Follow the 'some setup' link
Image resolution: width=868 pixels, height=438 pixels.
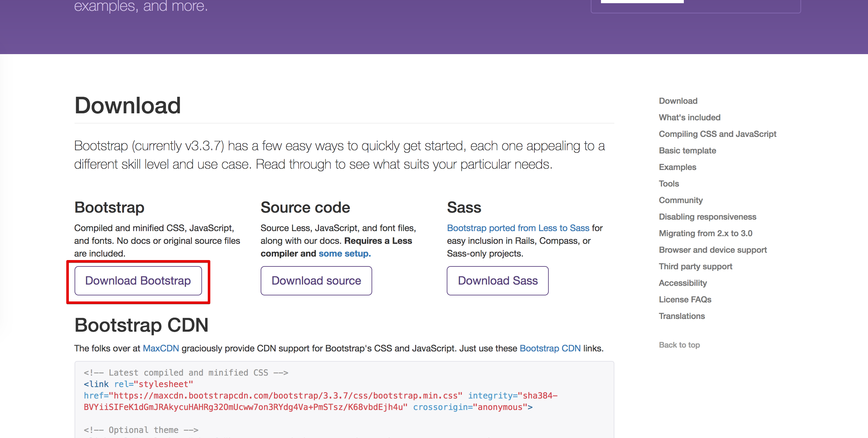[x=344, y=253]
